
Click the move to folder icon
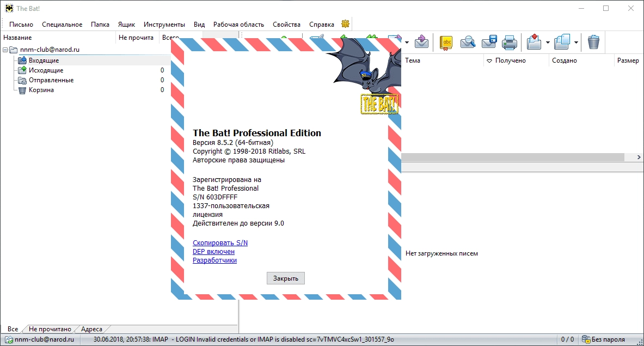534,42
